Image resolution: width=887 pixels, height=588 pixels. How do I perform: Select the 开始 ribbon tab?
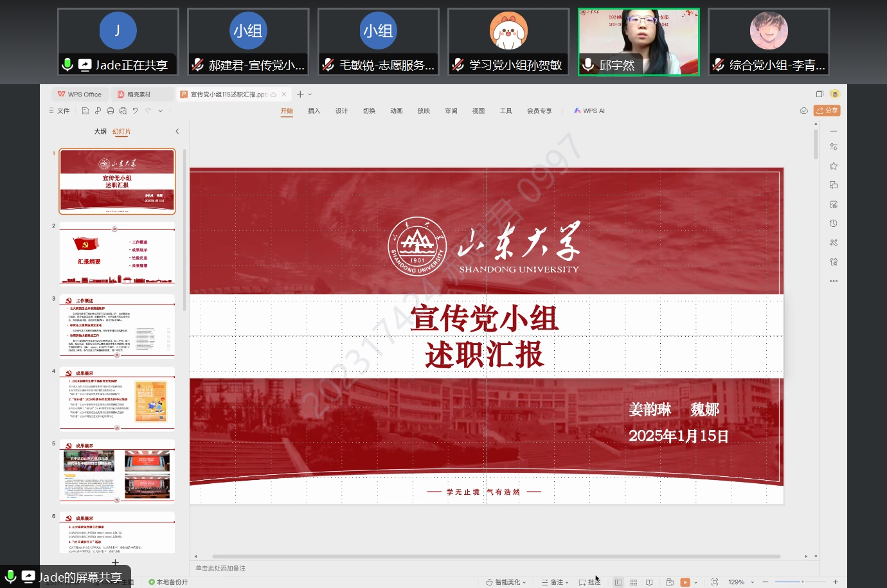[287, 111]
